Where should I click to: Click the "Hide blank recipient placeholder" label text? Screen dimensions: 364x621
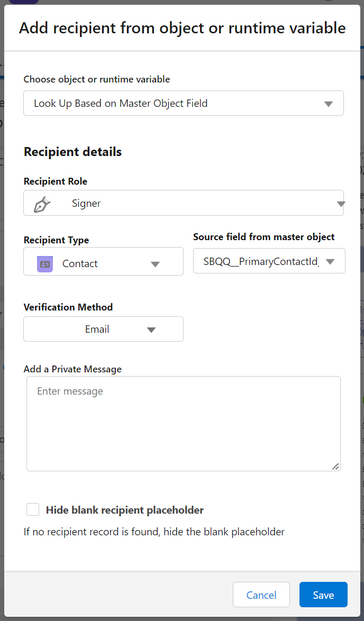pyautogui.click(x=125, y=510)
